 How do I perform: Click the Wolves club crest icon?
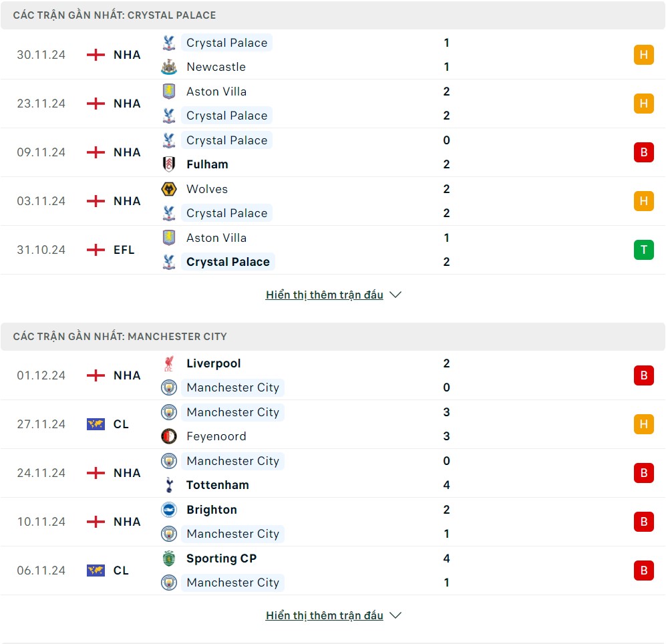click(169, 189)
